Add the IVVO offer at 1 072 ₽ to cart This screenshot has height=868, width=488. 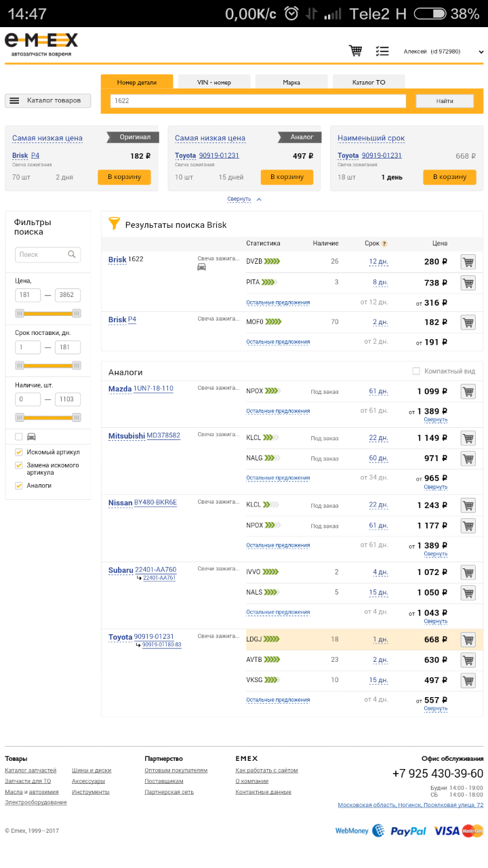(x=468, y=572)
